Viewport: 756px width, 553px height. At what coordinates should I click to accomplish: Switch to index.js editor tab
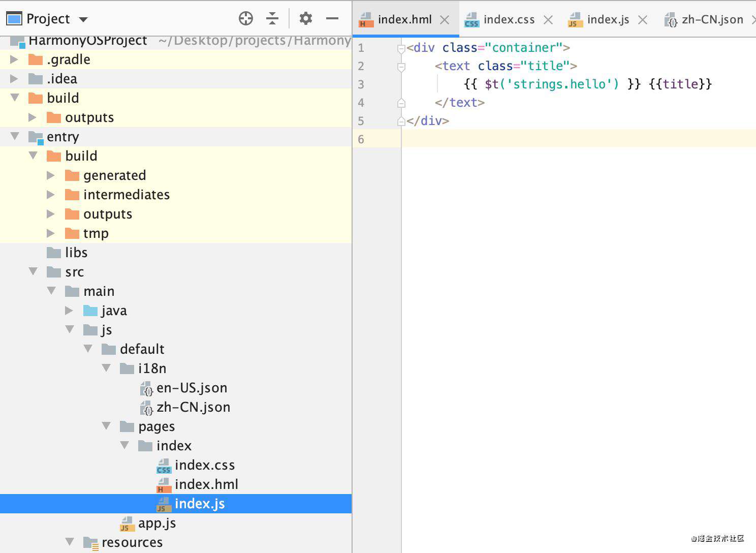608,19
